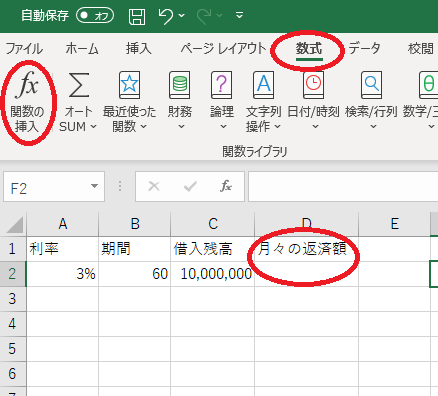The width and height of the screenshot is (438, 396).
Task: Switch to the 校閲 (Review) tab
Action: pos(421,49)
